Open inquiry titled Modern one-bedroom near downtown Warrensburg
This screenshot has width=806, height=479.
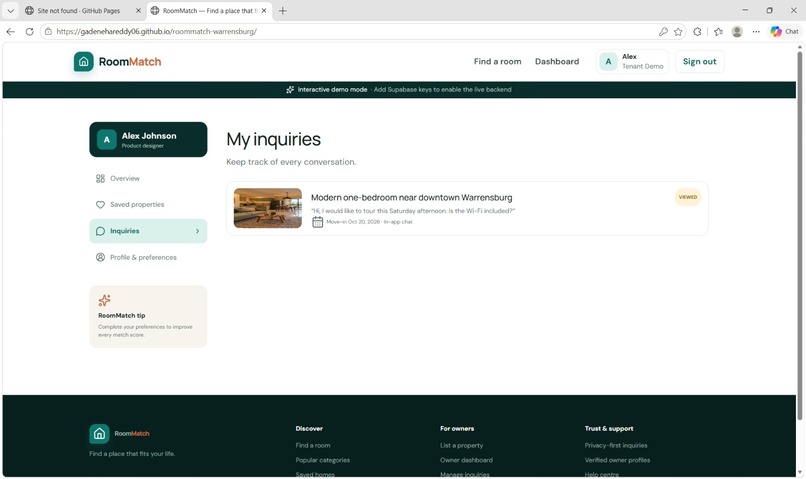(412, 197)
